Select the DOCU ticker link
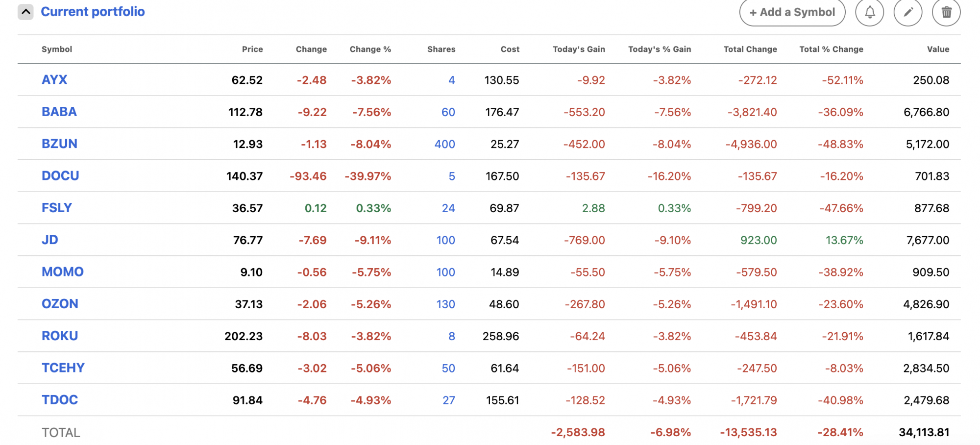 60,176
